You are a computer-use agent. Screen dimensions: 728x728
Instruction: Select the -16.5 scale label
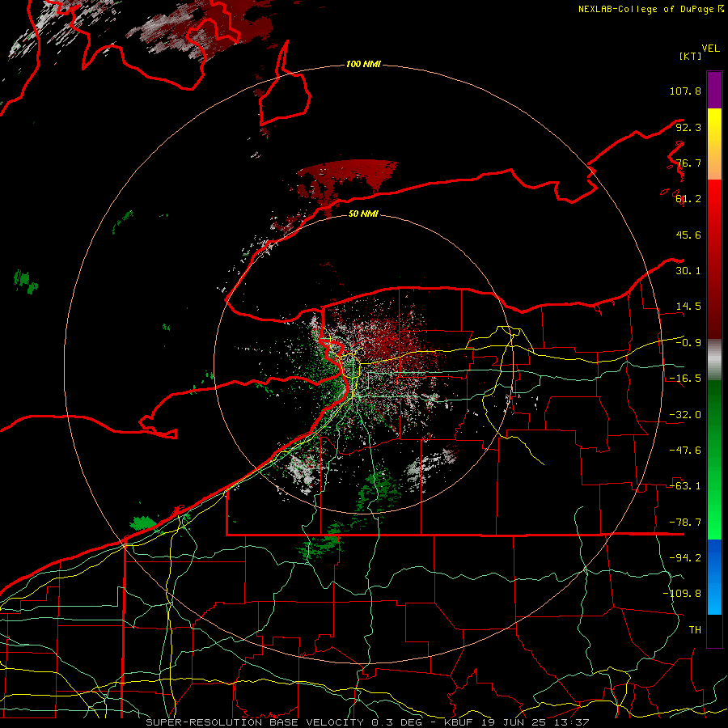[x=685, y=379]
